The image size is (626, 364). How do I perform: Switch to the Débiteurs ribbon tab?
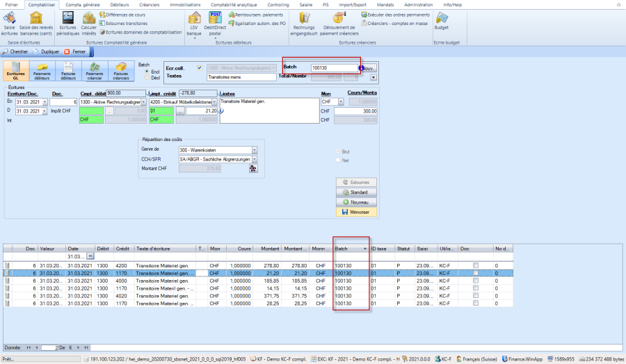[119, 4]
